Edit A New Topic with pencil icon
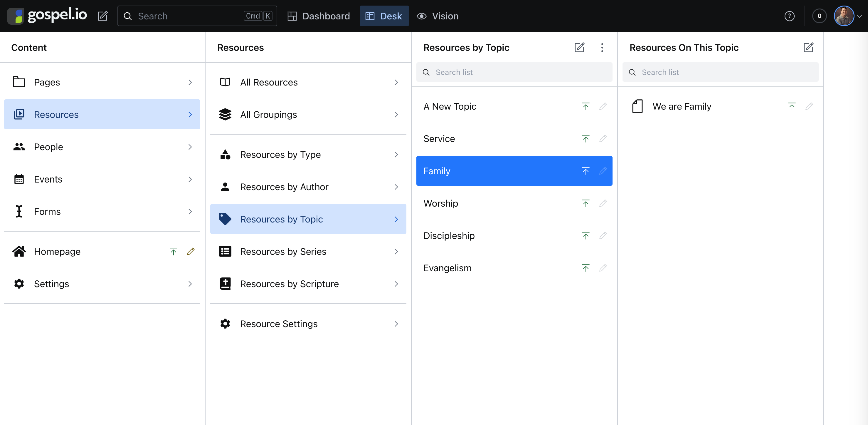The height and width of the screenshot is (425, 868). point(603,106)
